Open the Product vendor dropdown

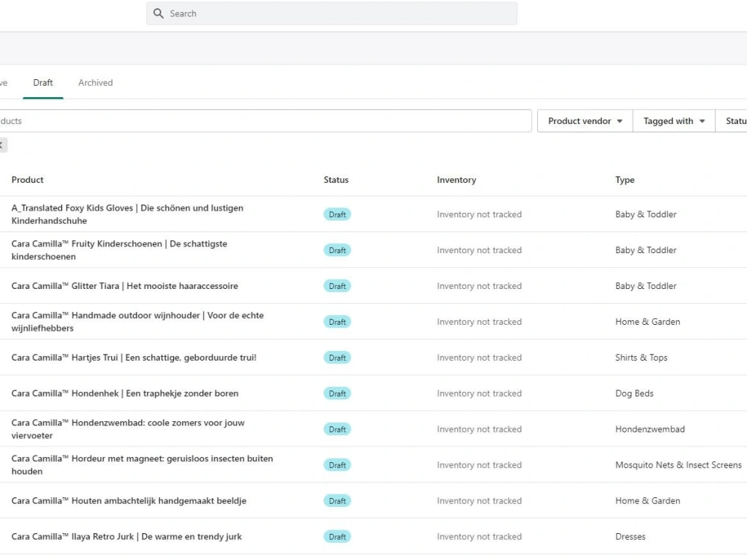pyautogui.click(x=585, y=121)
